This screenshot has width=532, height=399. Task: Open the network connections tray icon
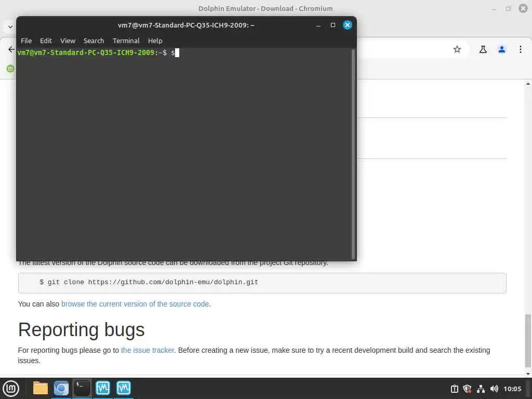(x=481, y=389)
